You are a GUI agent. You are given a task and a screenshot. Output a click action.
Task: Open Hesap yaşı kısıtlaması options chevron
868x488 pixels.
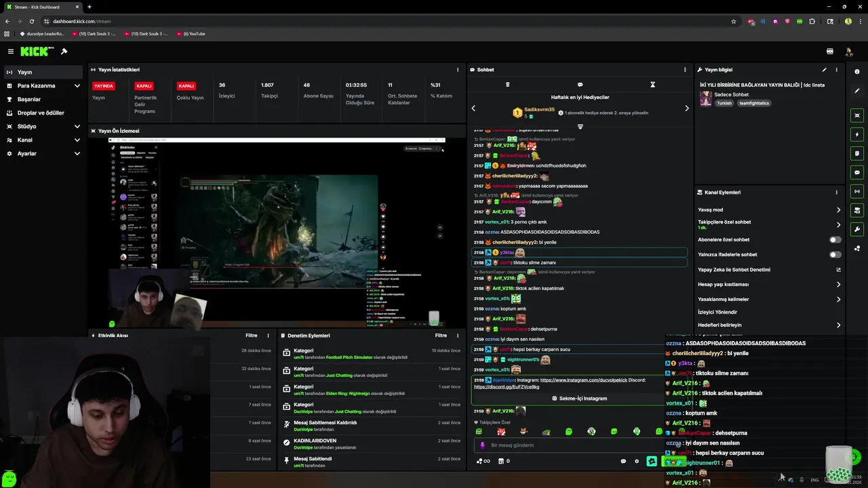pos(838,285)
